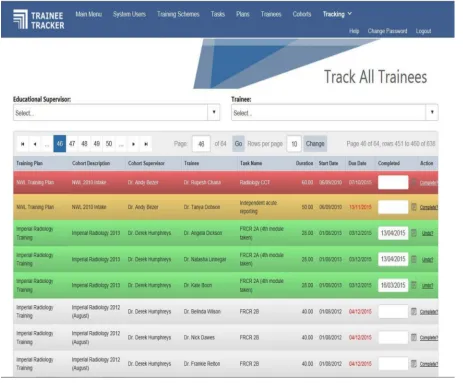
Task: Open calendar icon in Dr. Tanya Dobson row
Action: tap(414, 207)
